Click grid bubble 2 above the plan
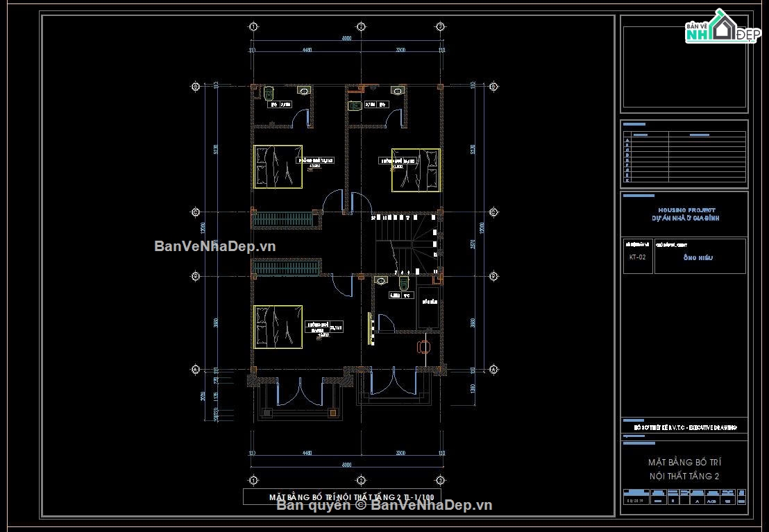 point(361,26)
